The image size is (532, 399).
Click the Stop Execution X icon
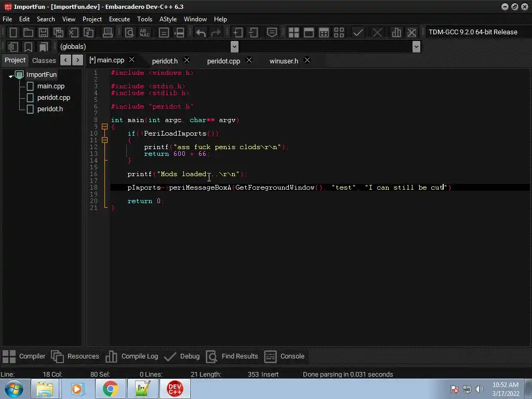click(x=377, y=33)
